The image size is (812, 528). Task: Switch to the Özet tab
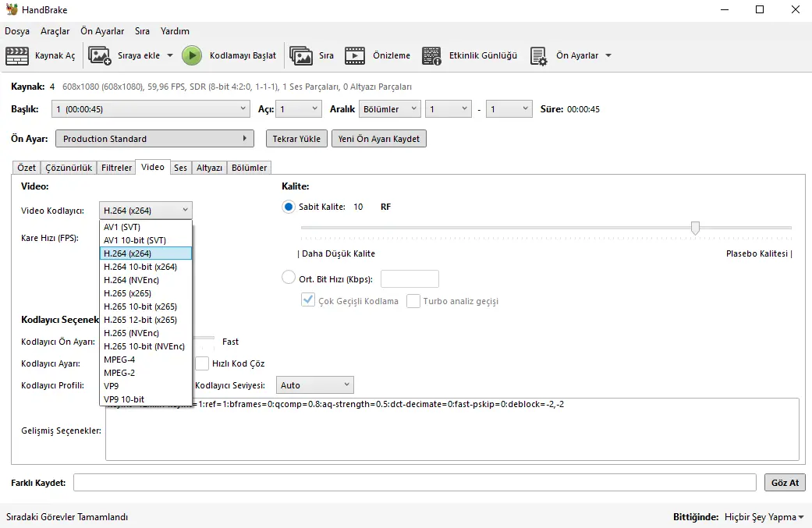(x=27, y=168)
